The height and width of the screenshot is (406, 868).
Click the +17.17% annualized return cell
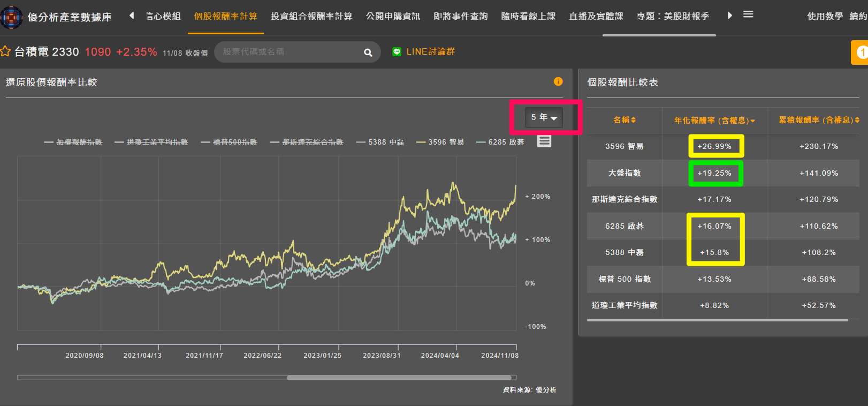pos(714,199)
